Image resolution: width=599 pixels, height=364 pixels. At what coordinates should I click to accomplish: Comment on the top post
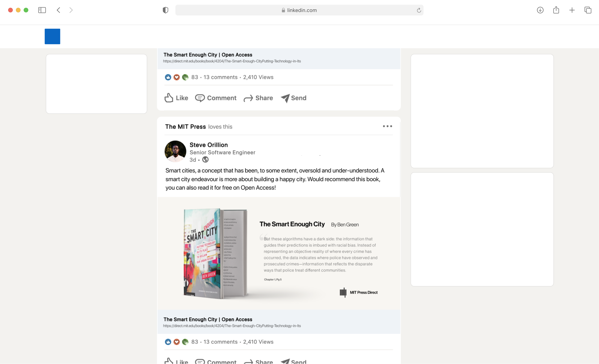[x=216, y=98]
